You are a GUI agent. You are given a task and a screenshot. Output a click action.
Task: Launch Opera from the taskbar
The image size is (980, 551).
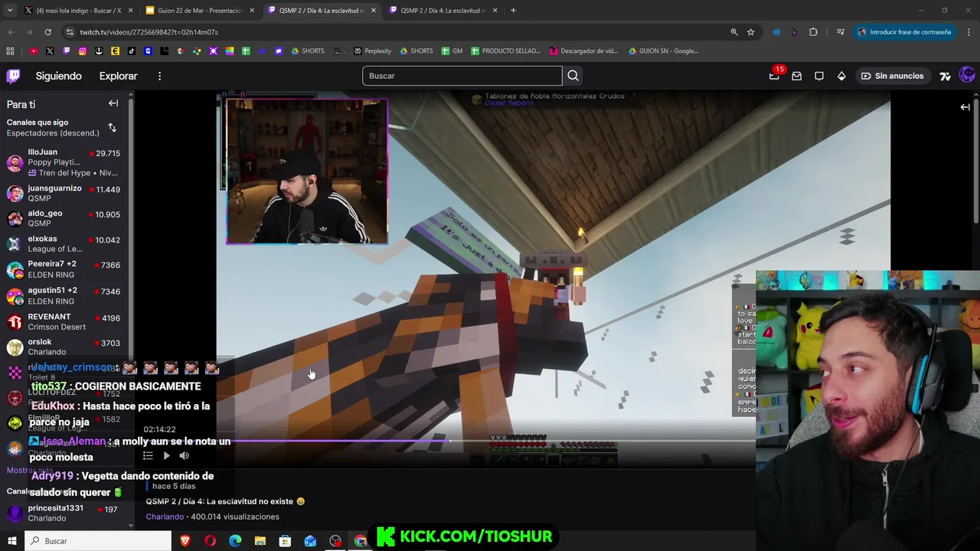tap(211, 541)
